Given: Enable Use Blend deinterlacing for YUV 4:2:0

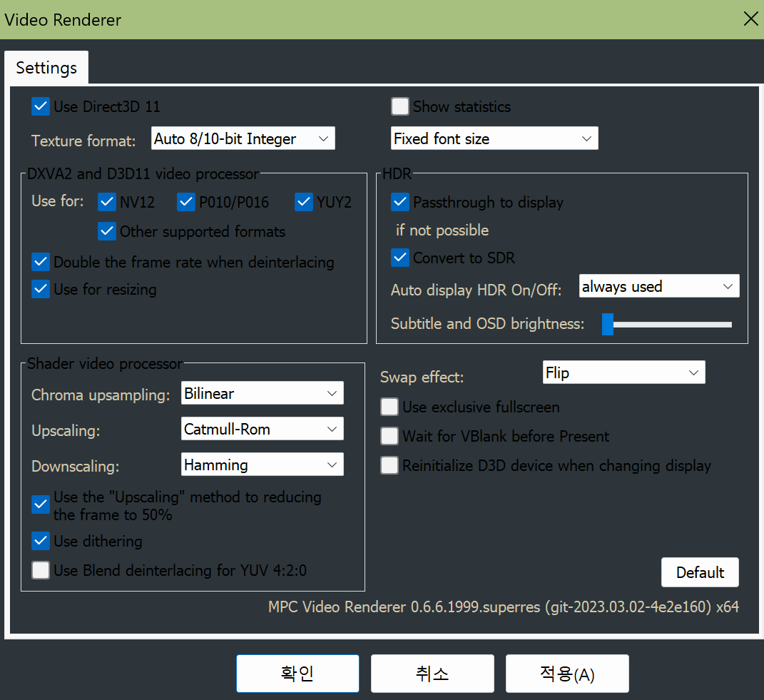Looking at the screenshot, I should click(x=41, y=571).
